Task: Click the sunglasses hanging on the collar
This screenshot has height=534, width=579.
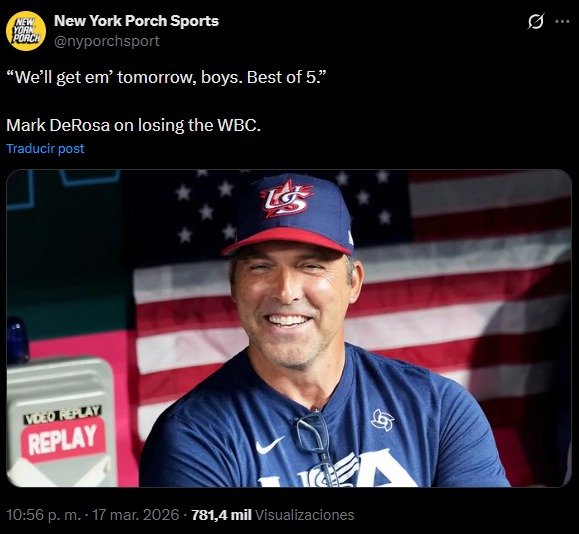Action: tap(315, 443)
